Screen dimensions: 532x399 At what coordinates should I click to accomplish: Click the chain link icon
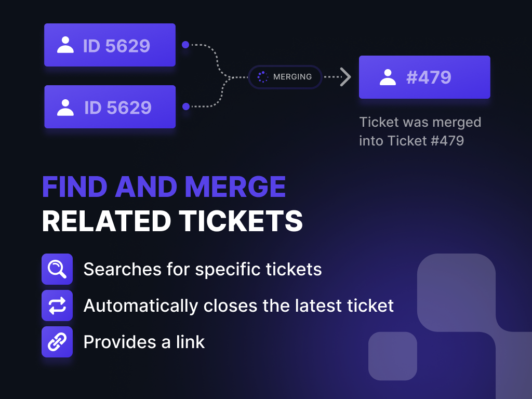click(57, 342)
